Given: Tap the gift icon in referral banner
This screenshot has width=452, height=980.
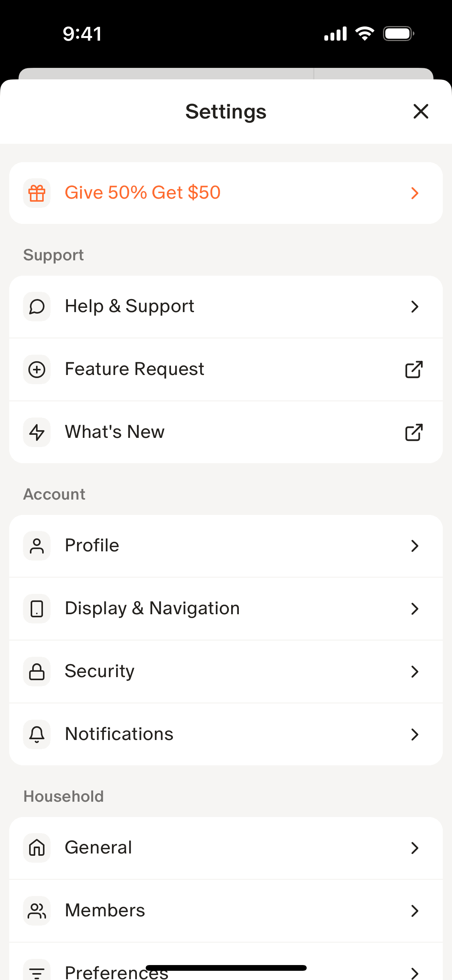Looking at the screenshot, I should click(x=37, y=193).
